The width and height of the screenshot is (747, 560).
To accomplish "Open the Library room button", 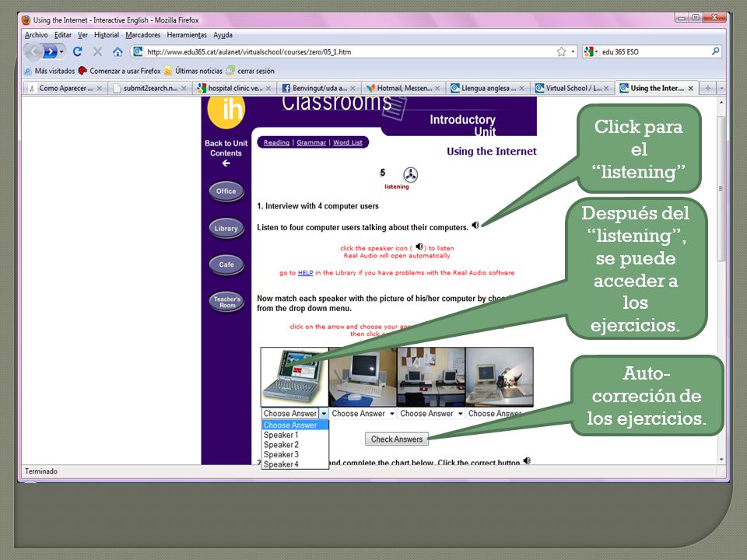I will point(226,228).
